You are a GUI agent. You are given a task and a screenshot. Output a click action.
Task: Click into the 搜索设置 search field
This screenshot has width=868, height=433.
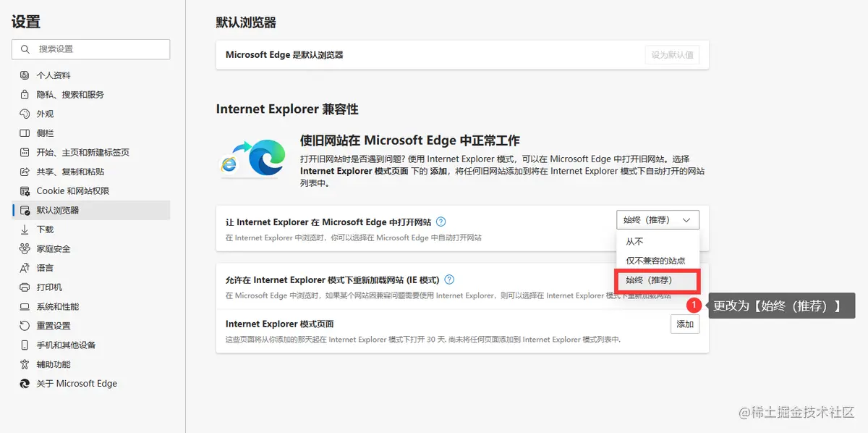(91, 49)
